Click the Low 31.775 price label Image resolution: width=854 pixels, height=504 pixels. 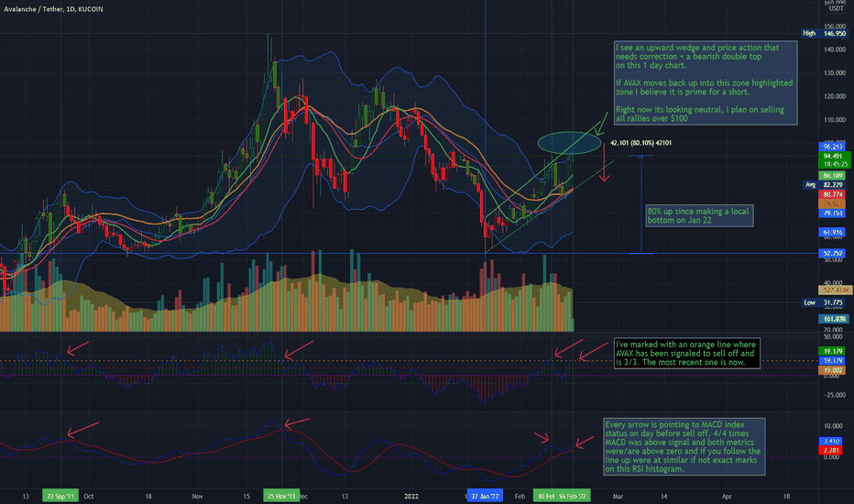825,302
